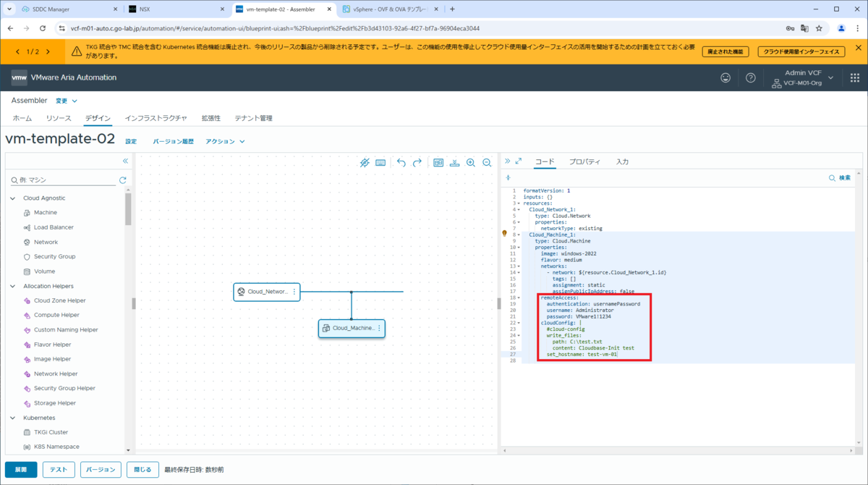Collapse the code panel with double-chevron icon
The height and width of the screenshot is (485, 868).
(x=507, y=161)
